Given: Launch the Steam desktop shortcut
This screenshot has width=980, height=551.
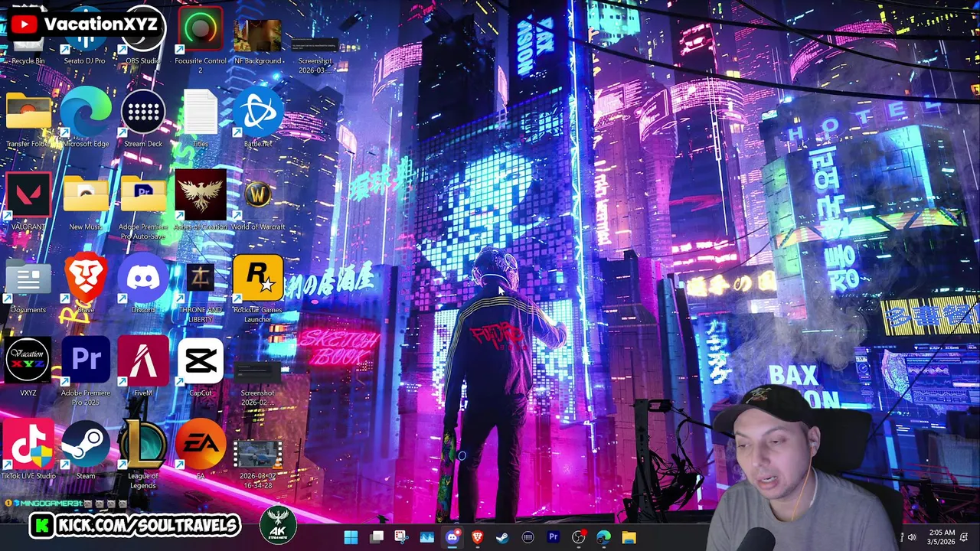Looking at the screenshot, I should 86,450.
